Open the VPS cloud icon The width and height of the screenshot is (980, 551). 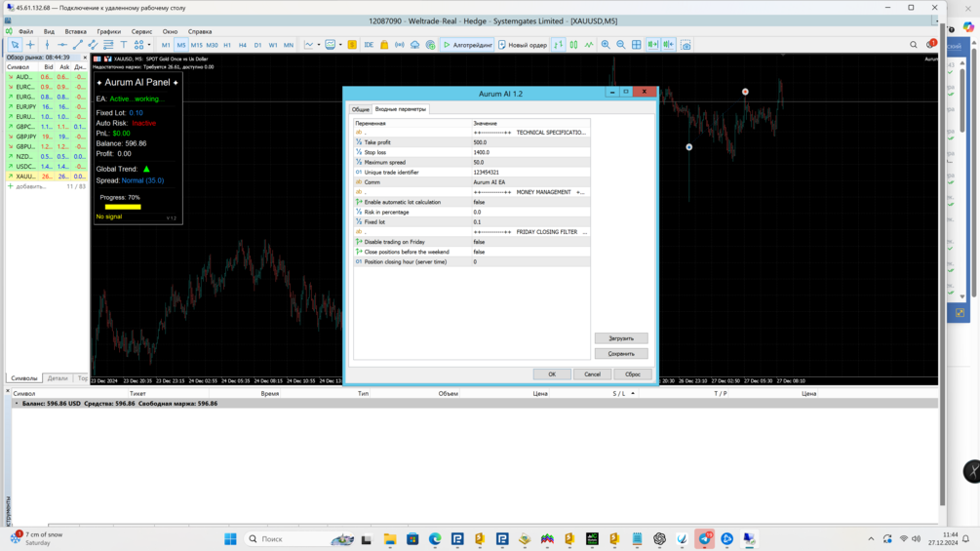pyautogui.click(x=415, y=45)
